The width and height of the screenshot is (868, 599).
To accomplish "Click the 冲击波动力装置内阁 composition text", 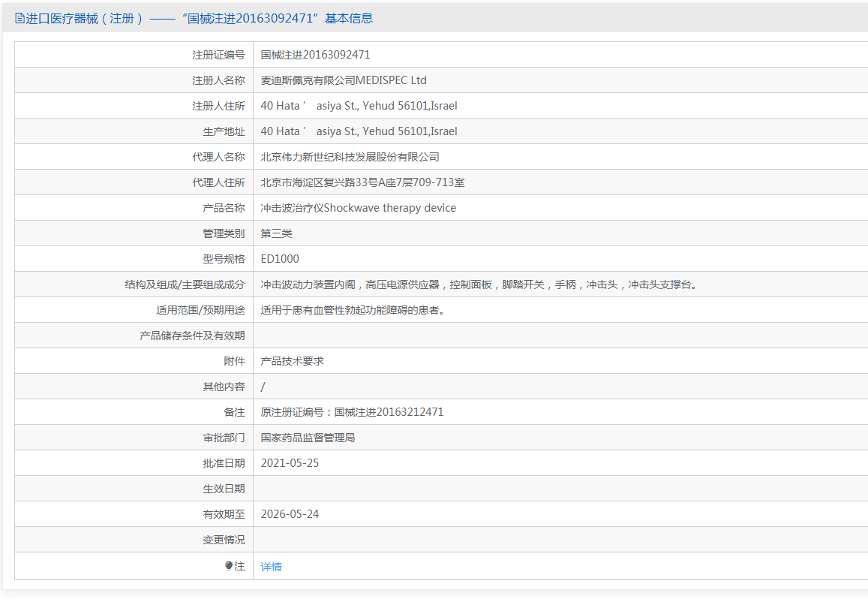I will click(x=479, y=284).
